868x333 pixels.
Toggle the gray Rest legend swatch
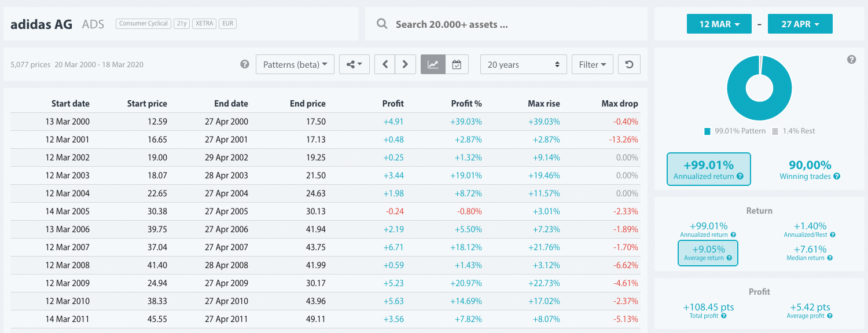[x=775, y=131]
